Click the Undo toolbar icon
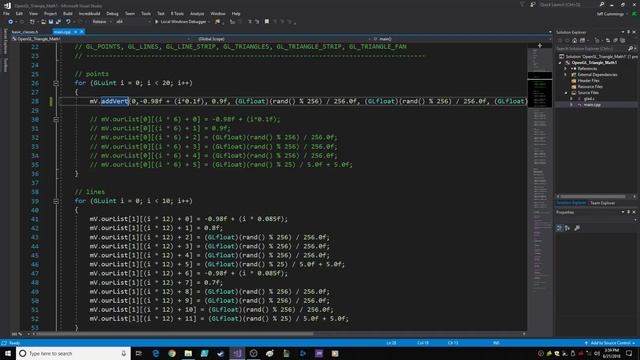 click(x=68, y=22)
